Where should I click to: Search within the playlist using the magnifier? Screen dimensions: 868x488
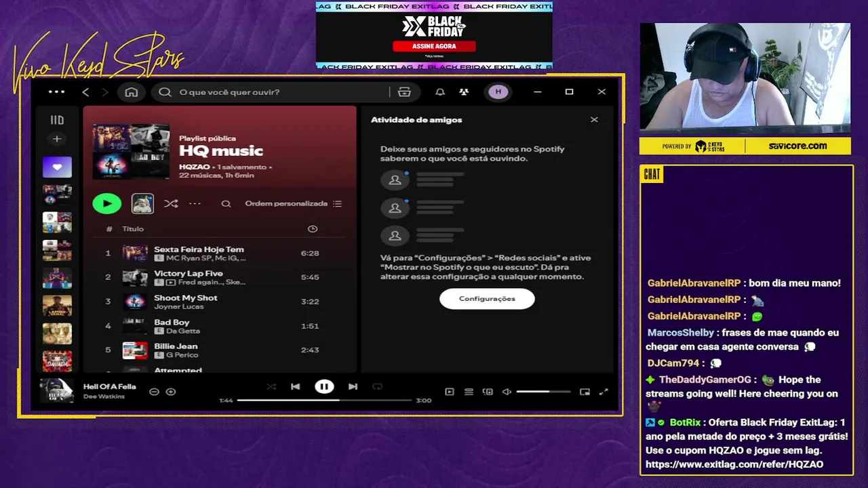(226, 203)
